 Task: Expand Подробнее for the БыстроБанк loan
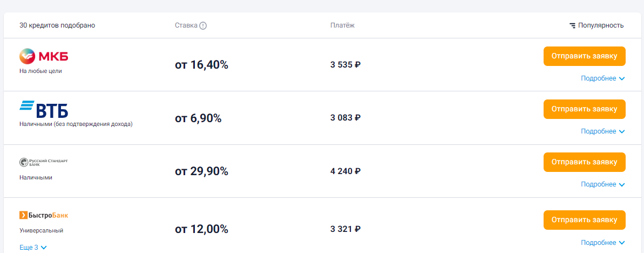tap(602, 242)
